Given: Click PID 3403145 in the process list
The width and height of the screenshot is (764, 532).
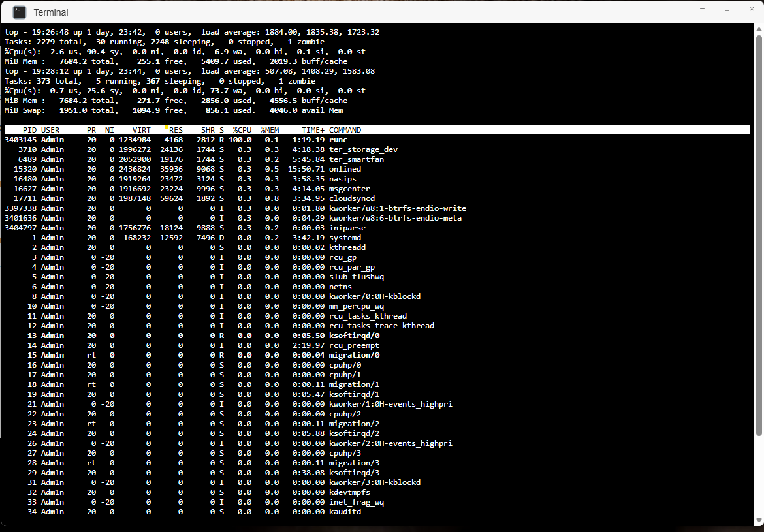Looking at the screenshot, I should (20, 140).
